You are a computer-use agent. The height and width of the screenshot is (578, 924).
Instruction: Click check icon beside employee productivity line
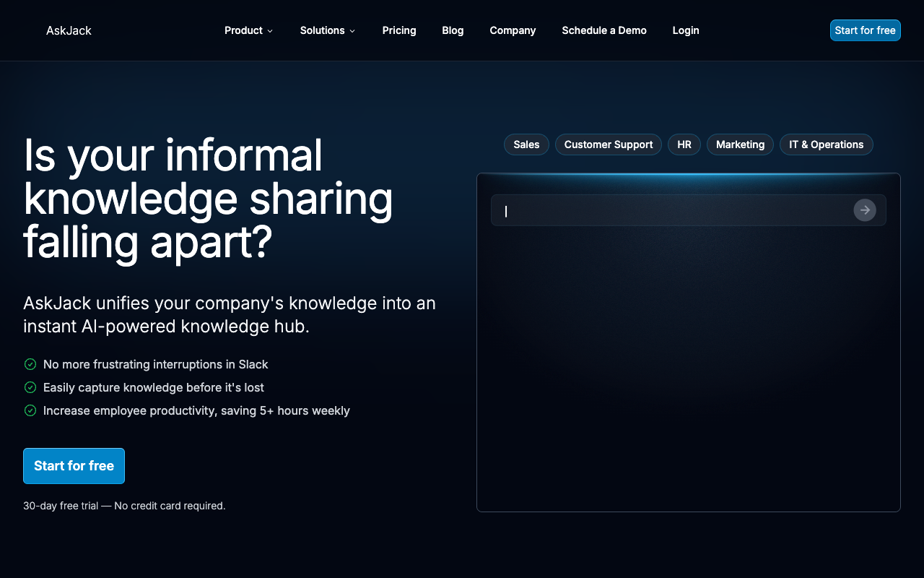pos(30,410)
